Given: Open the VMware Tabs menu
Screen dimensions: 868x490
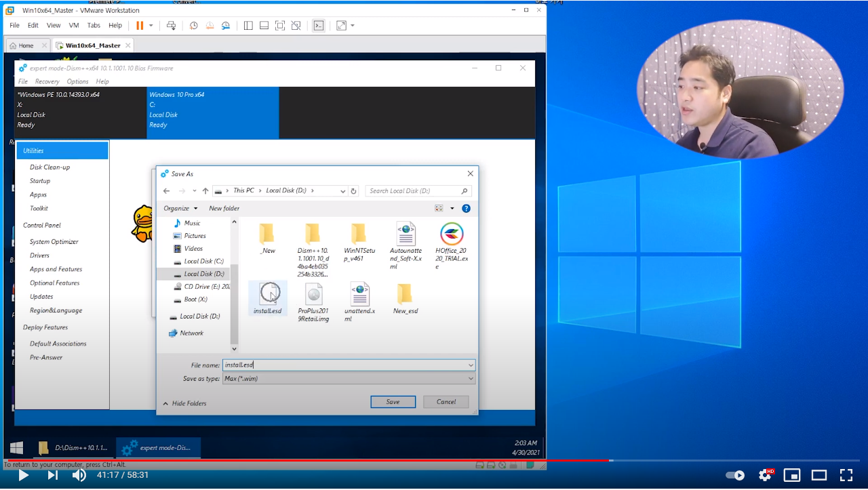Looking at the screenshot, I should point(94,25).
